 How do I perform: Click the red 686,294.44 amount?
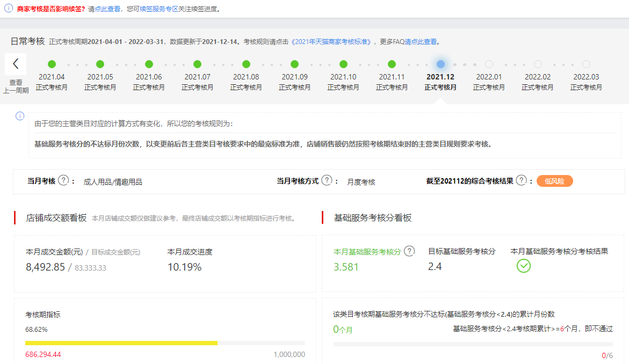(43, 354)
